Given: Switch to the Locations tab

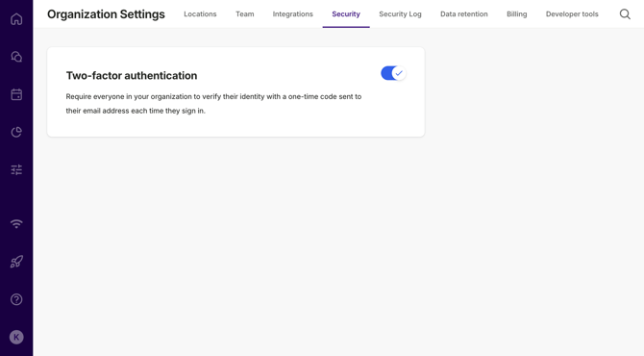Looking at the screenshot, I should [200, 14].
